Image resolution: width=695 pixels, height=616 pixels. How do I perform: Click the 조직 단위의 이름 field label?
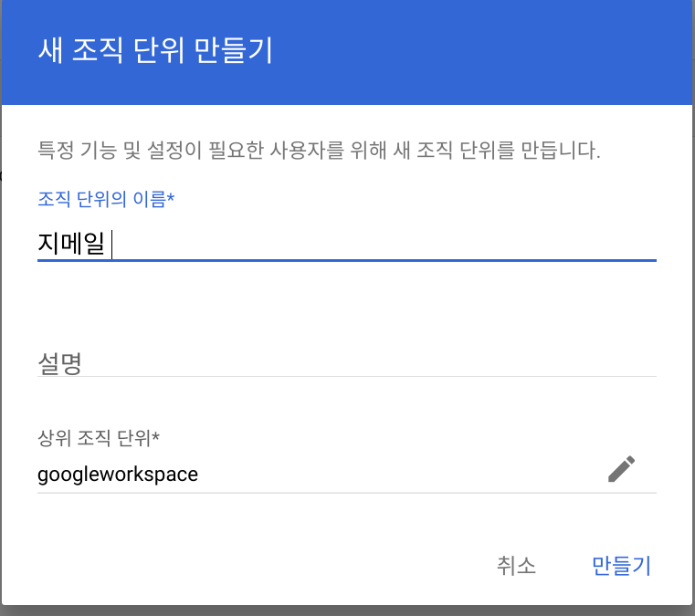point(106,199)
